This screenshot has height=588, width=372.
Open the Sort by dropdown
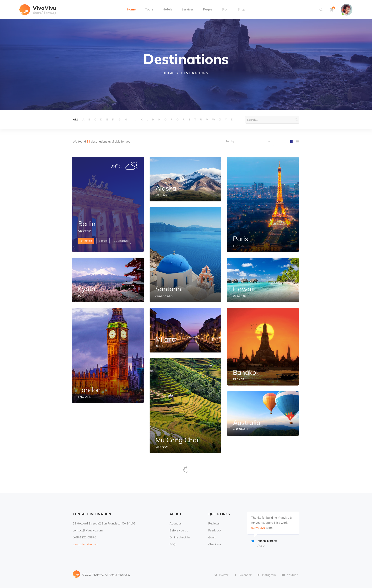[247, 141]
